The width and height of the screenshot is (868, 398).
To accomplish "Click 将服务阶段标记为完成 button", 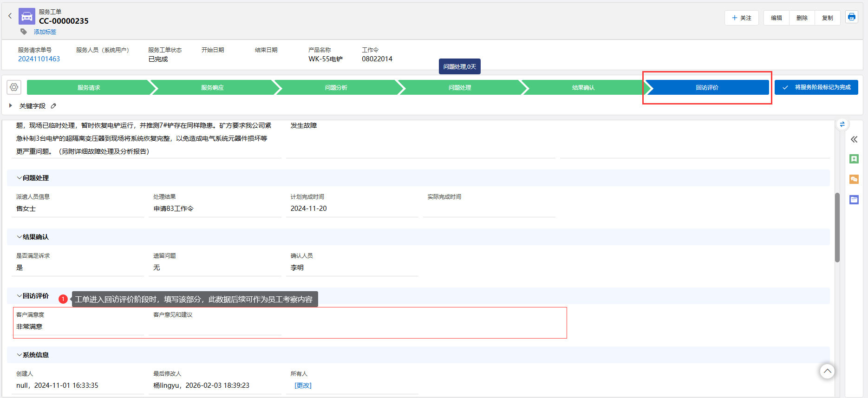I will tap(816, 87).
